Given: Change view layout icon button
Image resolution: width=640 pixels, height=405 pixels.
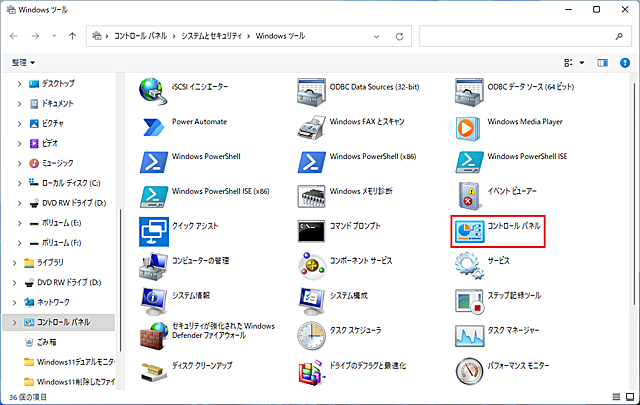Looking at the screenshot, I should tap(568, 62).
